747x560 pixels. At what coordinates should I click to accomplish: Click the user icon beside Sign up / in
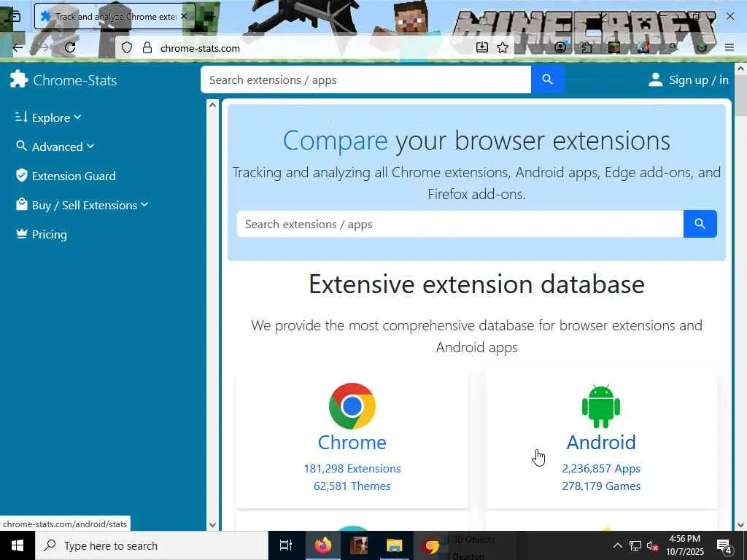(x=656, y=79)
